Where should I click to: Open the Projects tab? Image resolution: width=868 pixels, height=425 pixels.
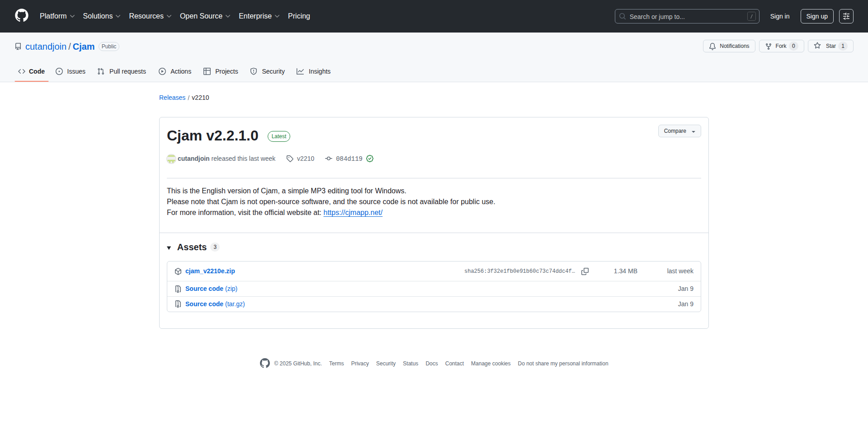coord(221,71)
